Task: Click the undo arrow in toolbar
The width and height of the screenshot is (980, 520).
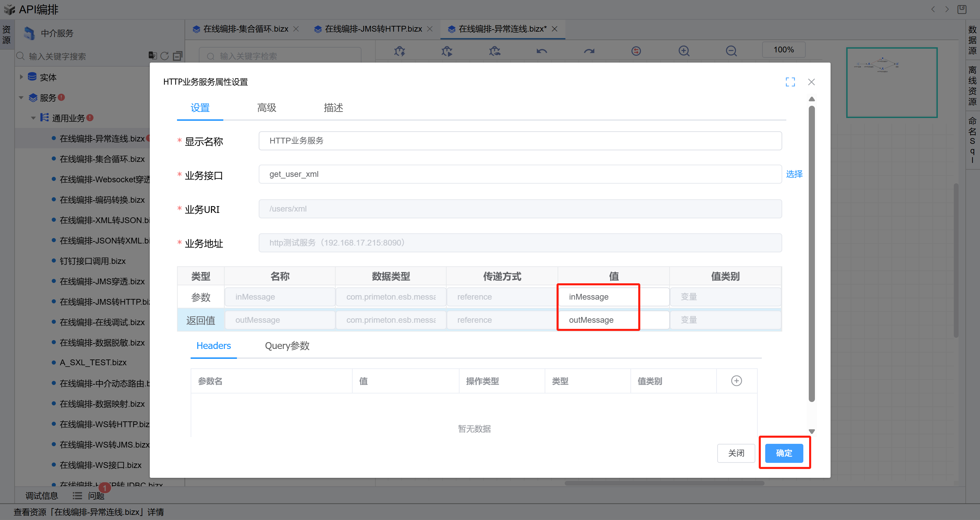Action: [541, 51]
